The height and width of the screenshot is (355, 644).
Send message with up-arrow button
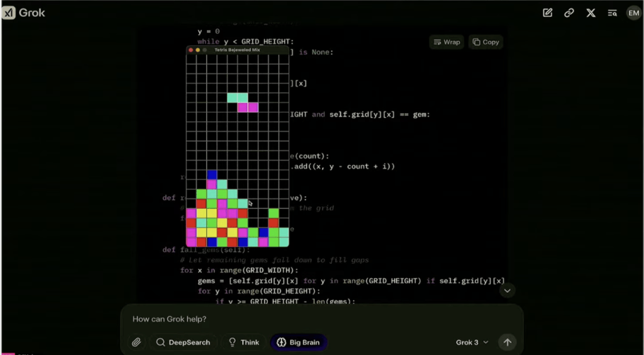point(507,342)
